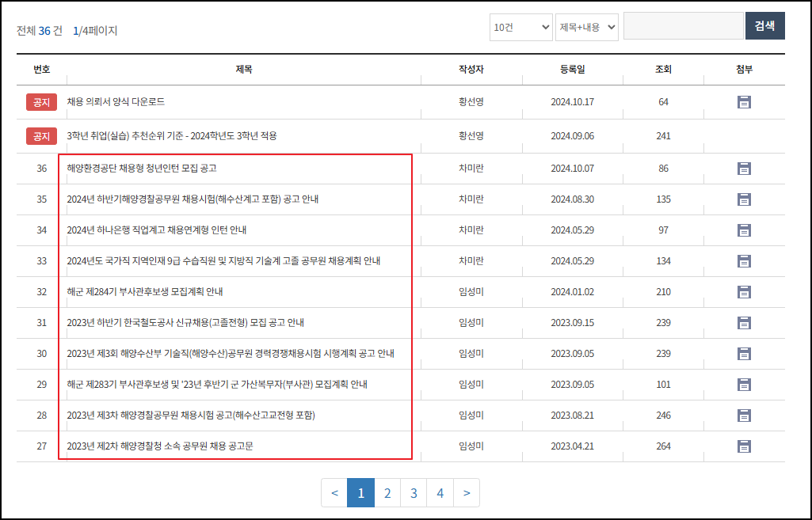812x520 pixels.
Task: Open the attachment for post 27 해양경찰청 공고문
Action: (x=743, y=446)
